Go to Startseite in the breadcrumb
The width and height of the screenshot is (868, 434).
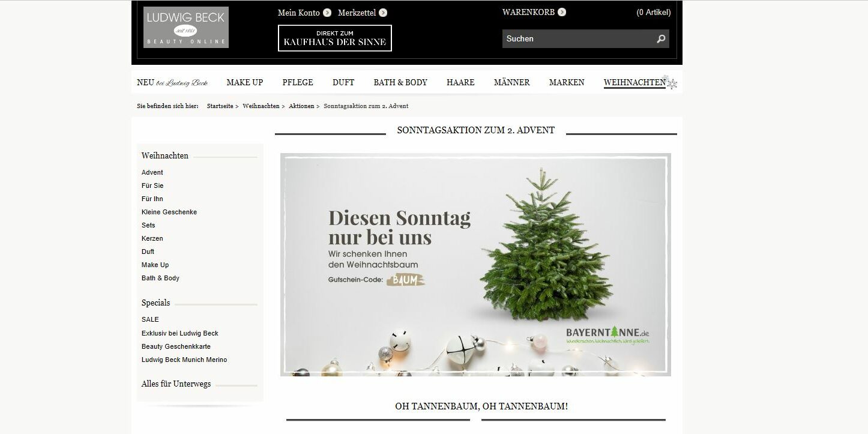220,106
